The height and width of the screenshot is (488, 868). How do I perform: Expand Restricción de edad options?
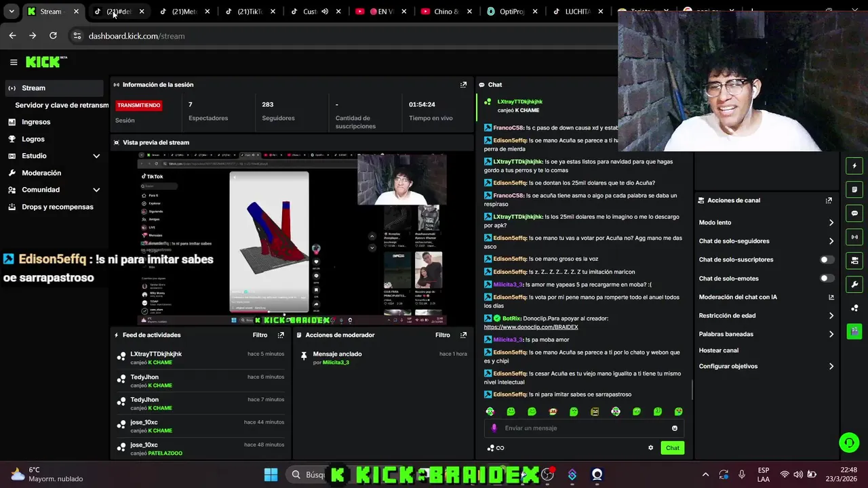pyautogui.click(x=831, y=316)
